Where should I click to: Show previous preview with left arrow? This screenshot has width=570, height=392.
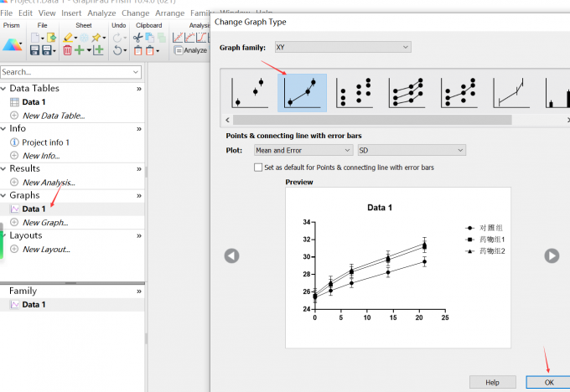coord(231,255)
